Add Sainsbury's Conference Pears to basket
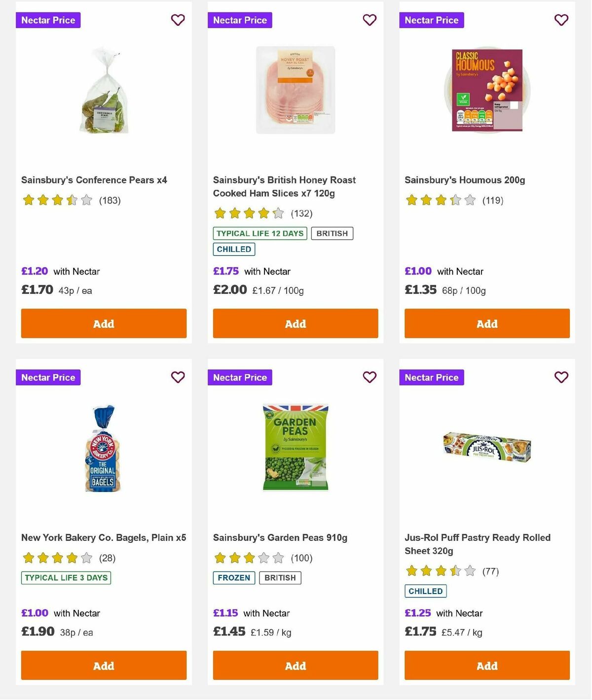Screen dimensions: 592x700 (x=104, y=323)
